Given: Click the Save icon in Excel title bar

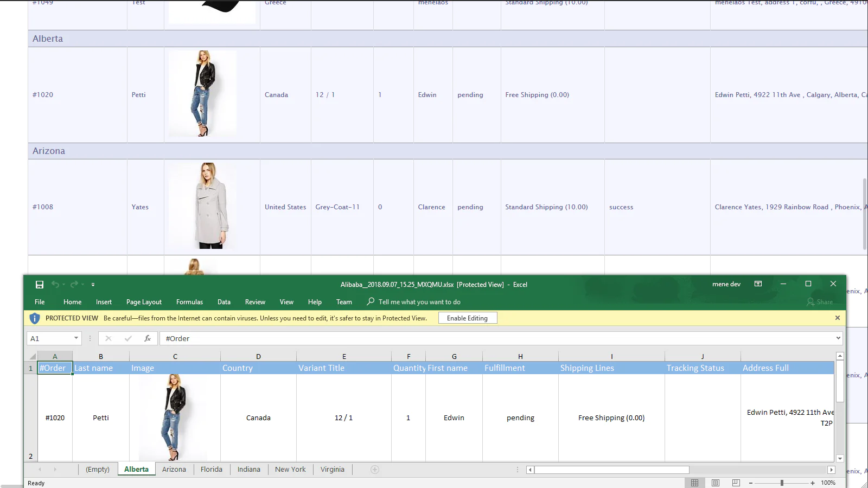Looking at the screenshot, I should click(40, 285).
